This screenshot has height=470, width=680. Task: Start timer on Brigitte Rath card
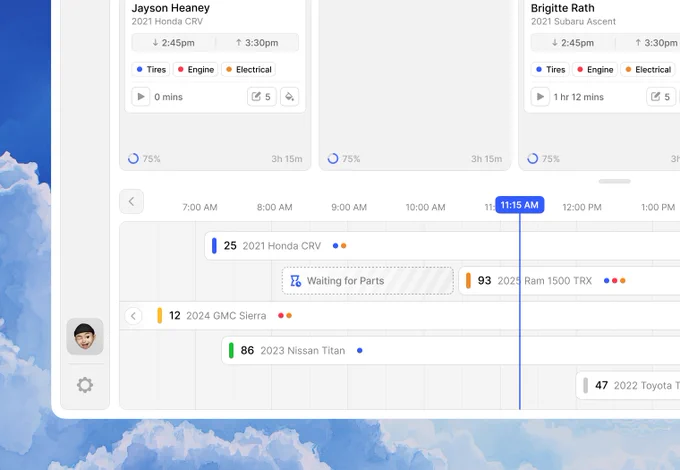pos(540,97)
